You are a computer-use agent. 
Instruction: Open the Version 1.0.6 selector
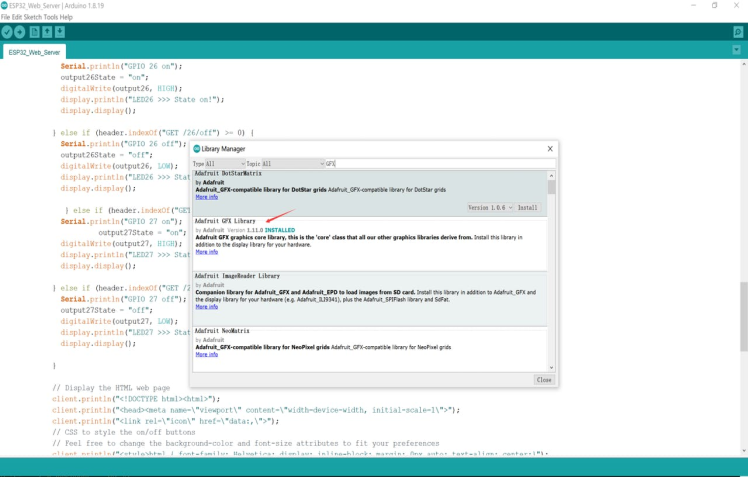point(490,207)
